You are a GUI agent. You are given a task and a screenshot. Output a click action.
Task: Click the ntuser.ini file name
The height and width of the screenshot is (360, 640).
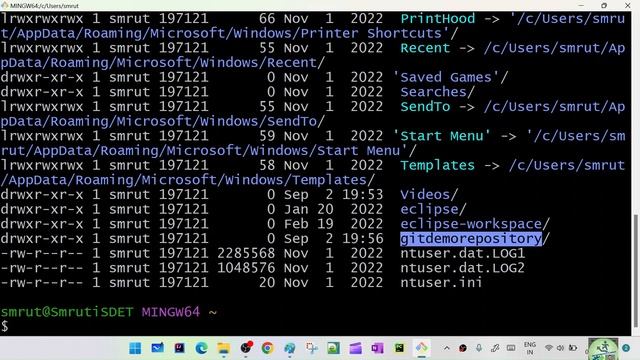point(441,282)
